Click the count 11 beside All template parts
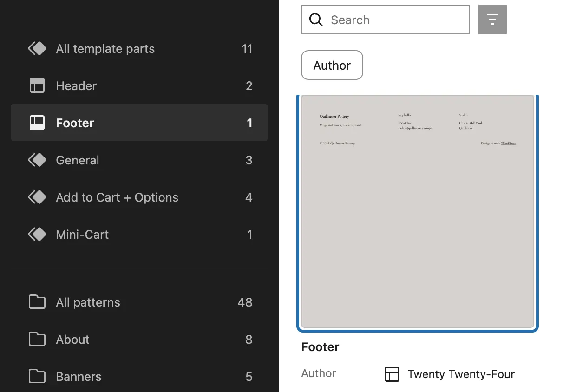 click(247, 49)
